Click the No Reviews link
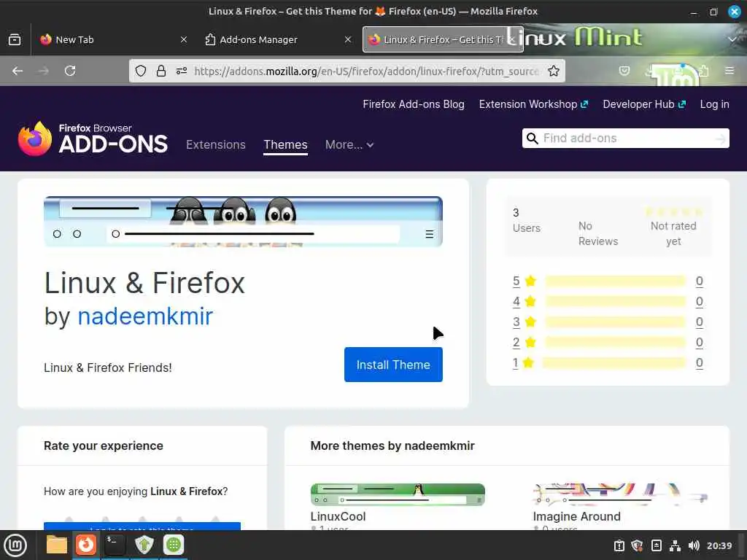747x560 pixels. (598, 234)
